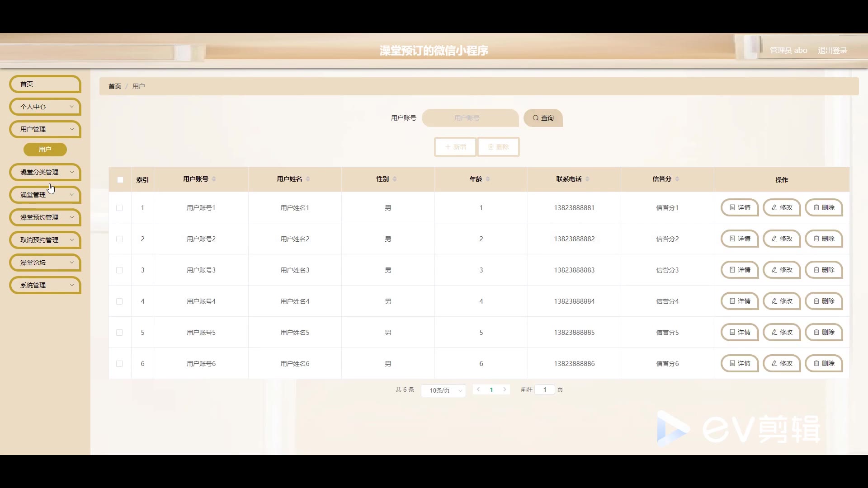The image size is (868, 488).
Task: Click the 用户账号 search input field
Action: [x=470, y=118]
